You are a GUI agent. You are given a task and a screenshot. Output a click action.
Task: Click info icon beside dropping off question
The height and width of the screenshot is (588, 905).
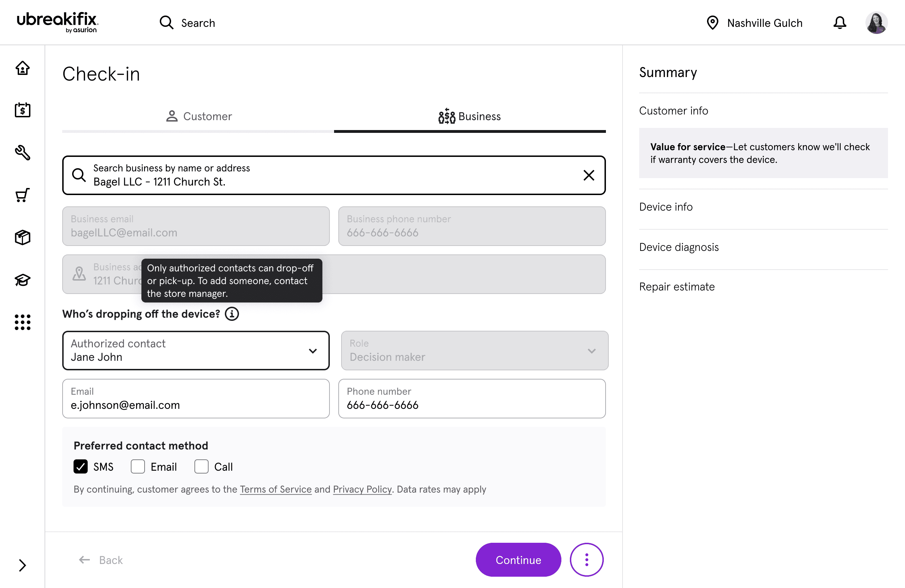click(x=232, y=314)
